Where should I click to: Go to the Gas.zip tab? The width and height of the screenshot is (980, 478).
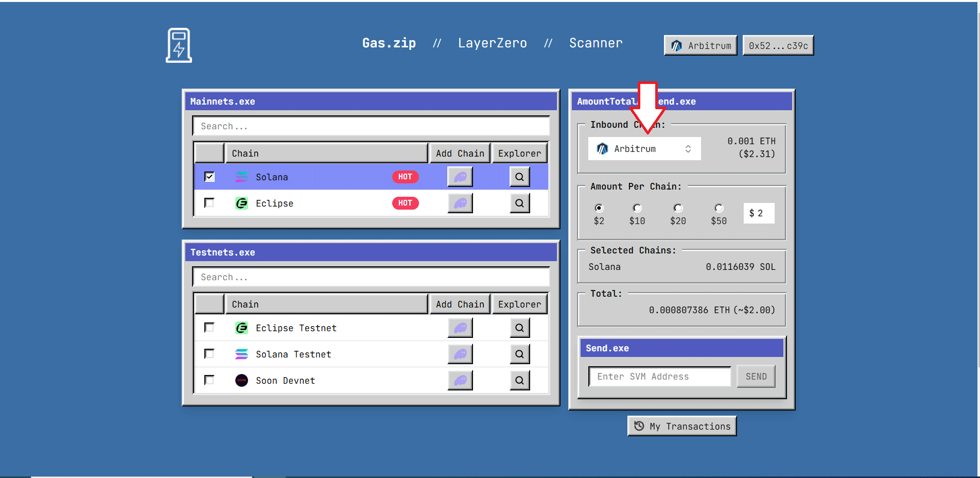(x=389, y=43)
